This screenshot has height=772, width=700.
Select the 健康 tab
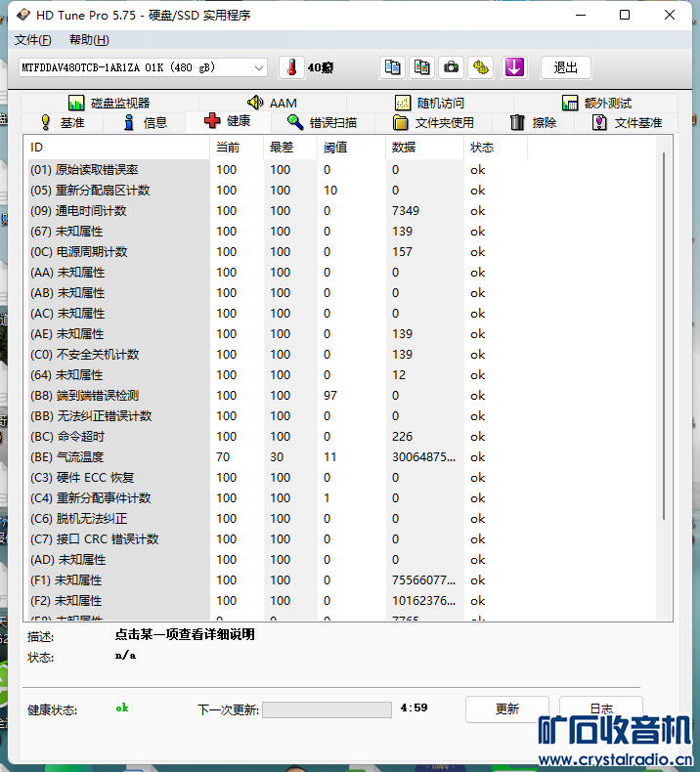coord(228,121)
